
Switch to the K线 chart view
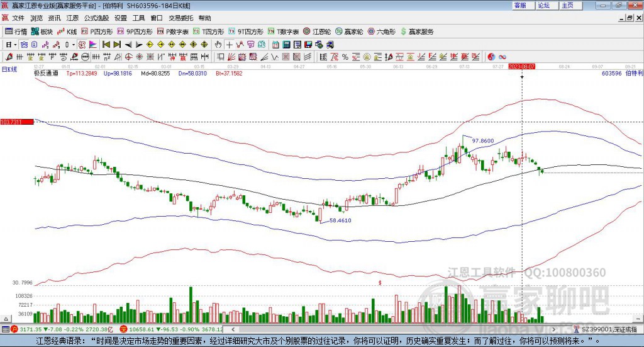(67, 31)
